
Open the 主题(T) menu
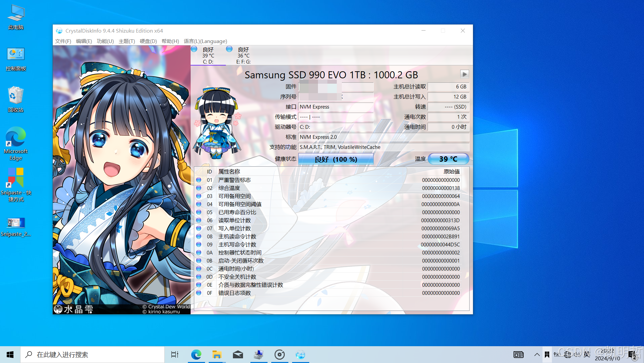pyautogui.click(x=127, y=41)
